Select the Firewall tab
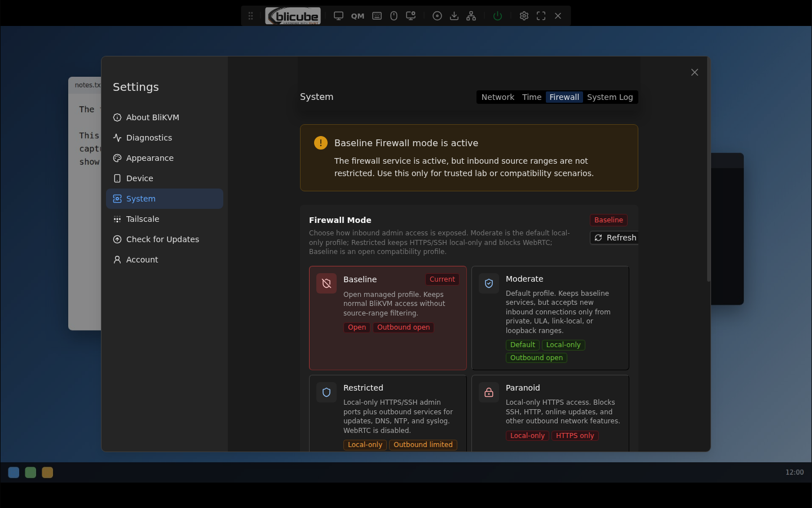This screenshot has height=508, width=812. tap(564, 97)
